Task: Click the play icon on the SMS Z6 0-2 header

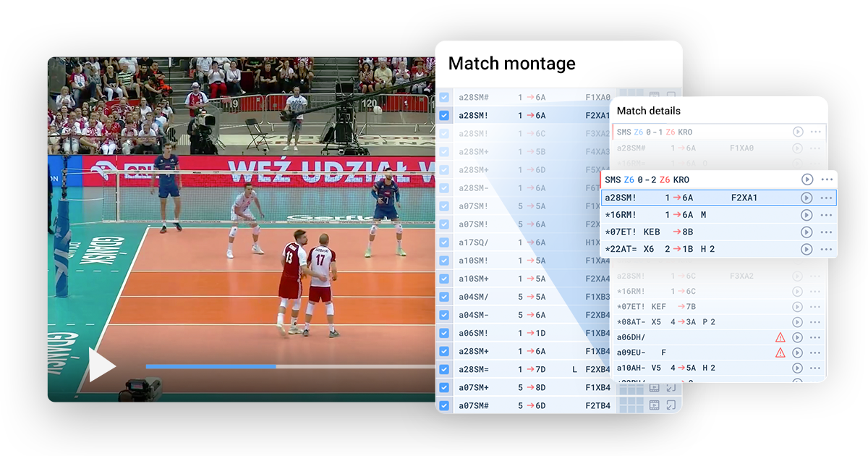Action: point(807,180)
